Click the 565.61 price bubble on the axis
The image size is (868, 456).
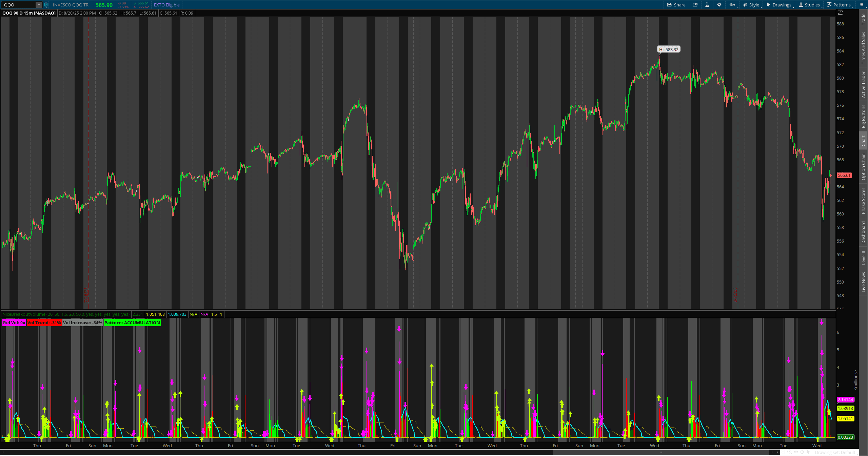[844, 175]
